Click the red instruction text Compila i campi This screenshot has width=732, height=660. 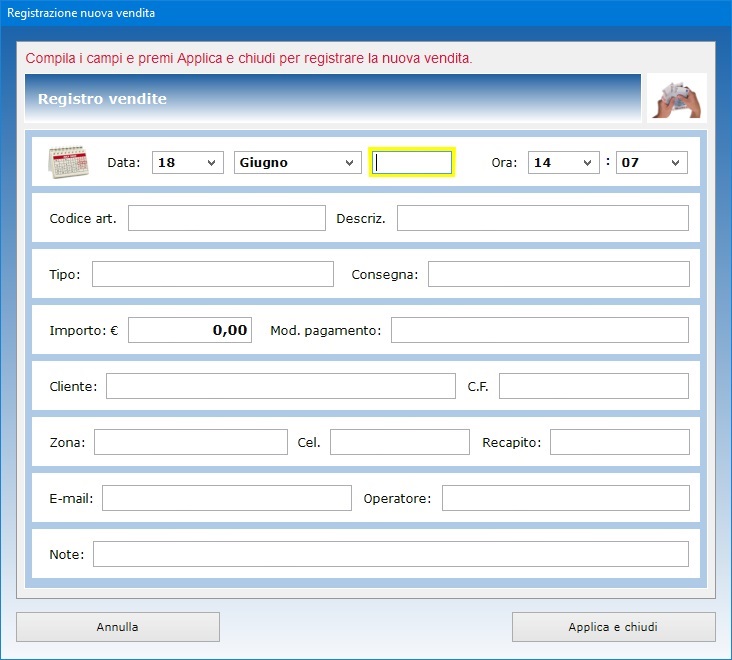pyautogui.click(x=249, y=58)
